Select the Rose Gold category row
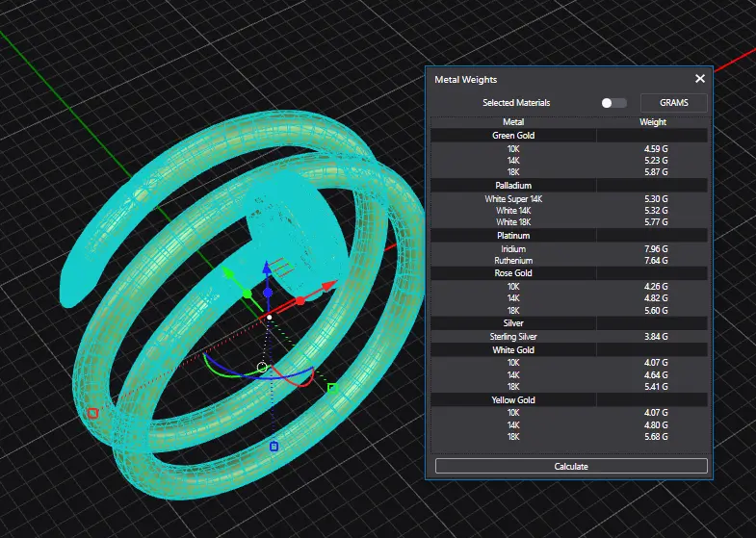 coord(569,273)
